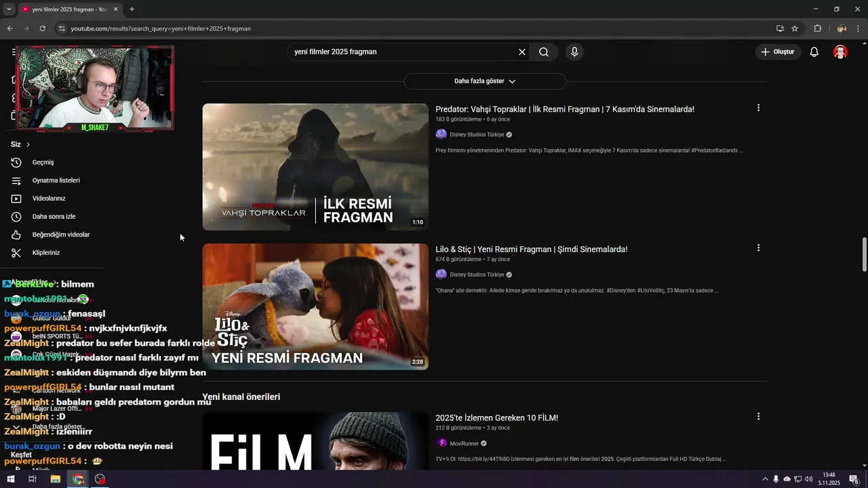
Task: Visit the MoviRunner channel
Action: [x=465, y=443]
